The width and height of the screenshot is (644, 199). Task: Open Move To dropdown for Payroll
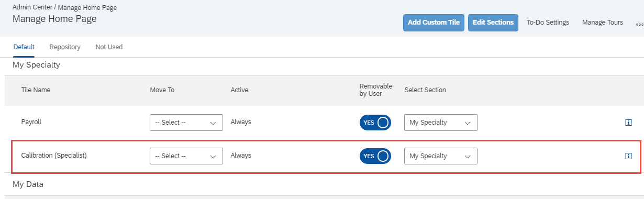[186, 123]
